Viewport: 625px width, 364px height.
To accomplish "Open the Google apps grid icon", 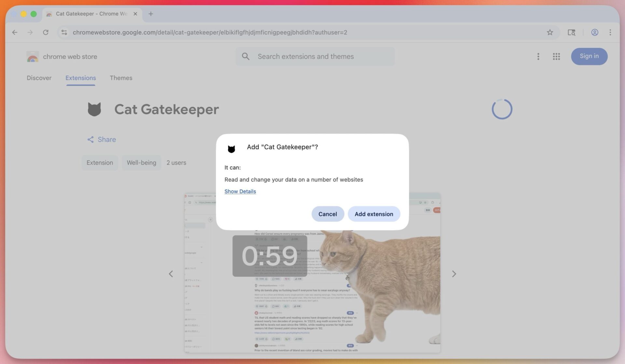I will (556, 56).
